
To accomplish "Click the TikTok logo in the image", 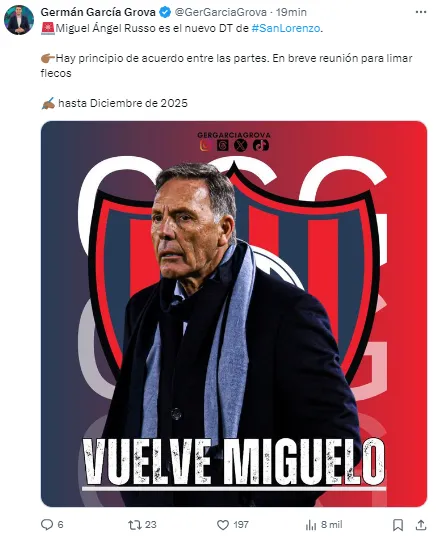I will [261, 146].
